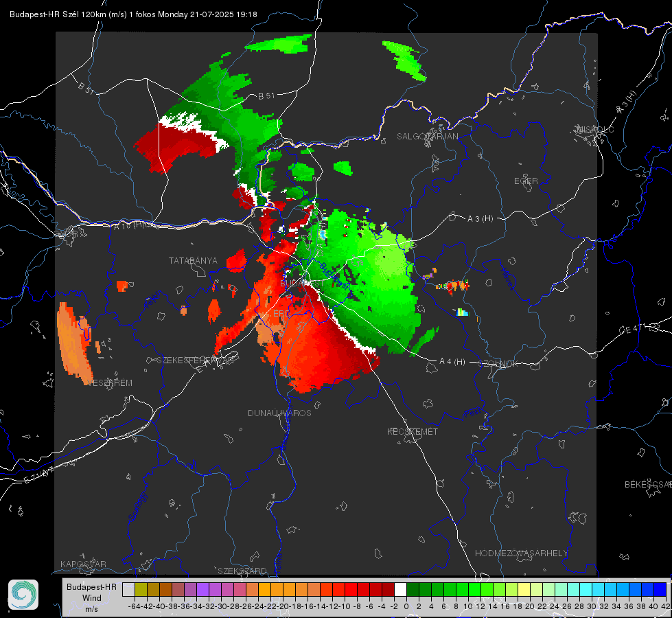Click the radar title text with date 21-07-2025

coord(133,14)
